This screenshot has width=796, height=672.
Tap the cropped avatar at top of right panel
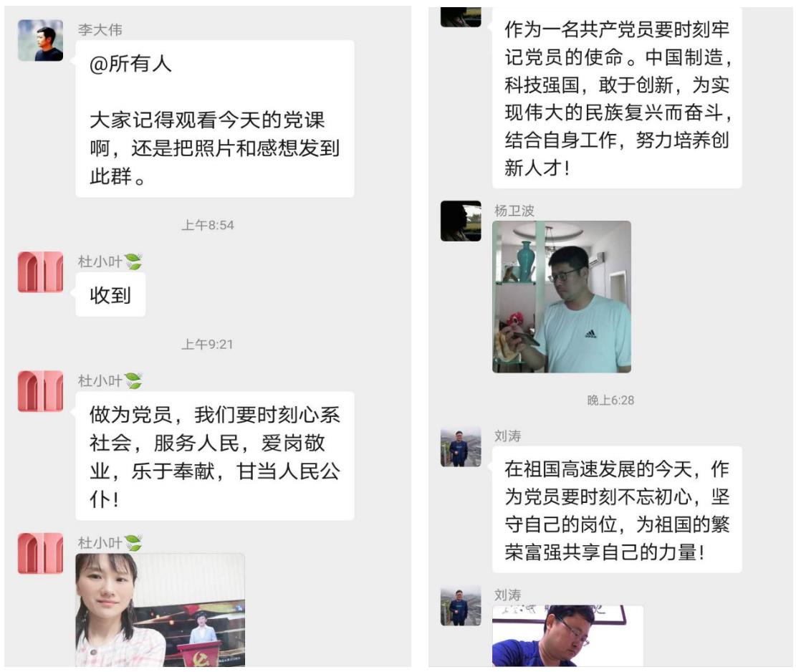[x=461, y=16]
